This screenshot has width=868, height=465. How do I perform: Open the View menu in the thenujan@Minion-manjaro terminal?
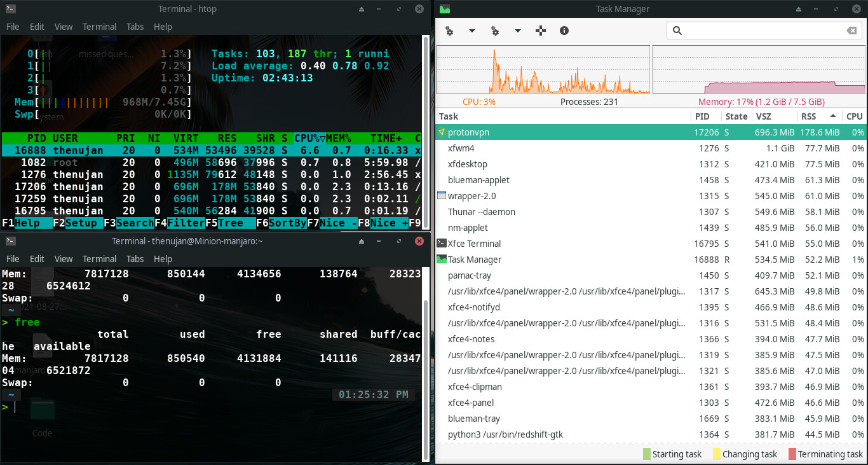64,259
